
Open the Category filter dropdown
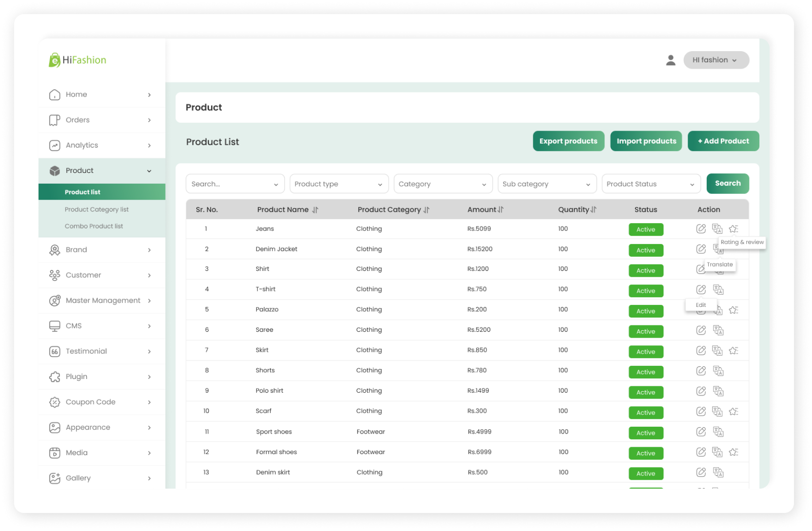coord(443,184)
